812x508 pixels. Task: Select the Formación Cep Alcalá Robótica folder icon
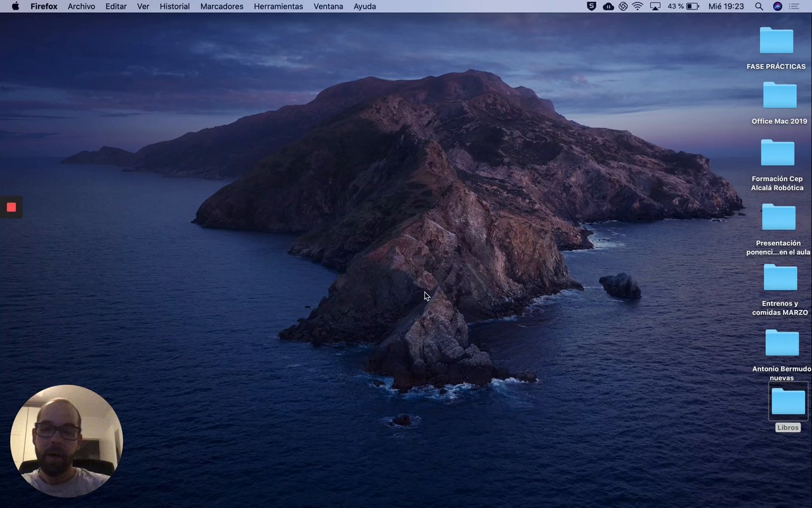pos(777,152)
